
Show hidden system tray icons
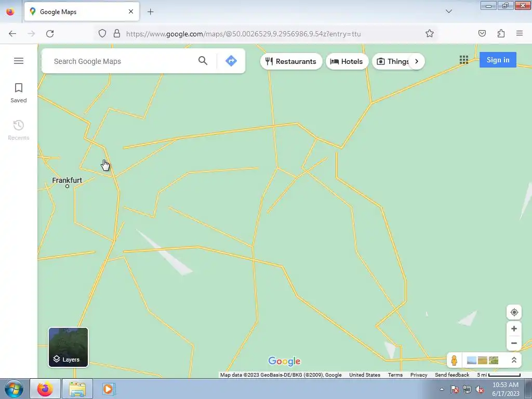[x=442, y=389]
